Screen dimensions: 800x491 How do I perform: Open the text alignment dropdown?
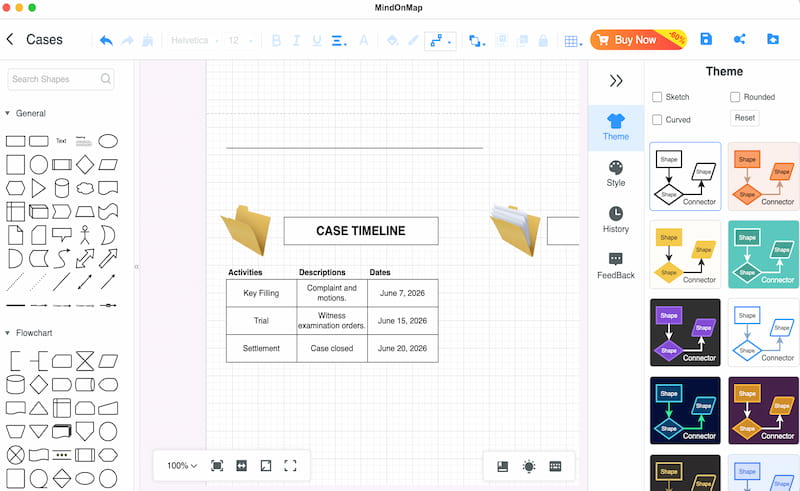coord(339,40)
